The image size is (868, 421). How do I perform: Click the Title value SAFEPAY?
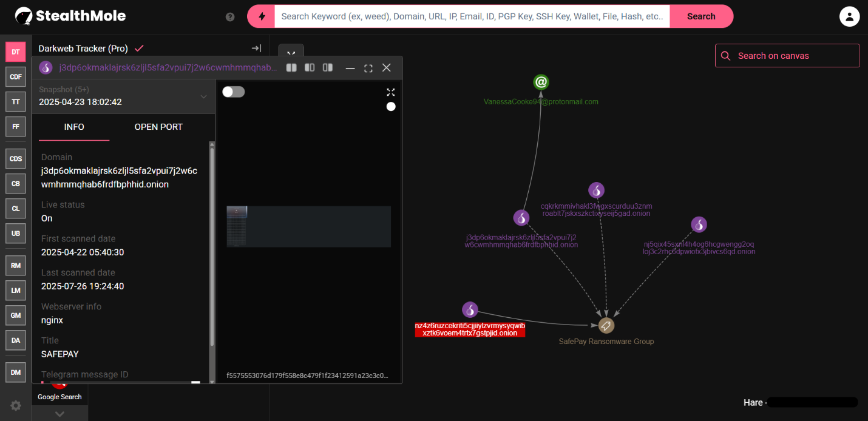60,354
